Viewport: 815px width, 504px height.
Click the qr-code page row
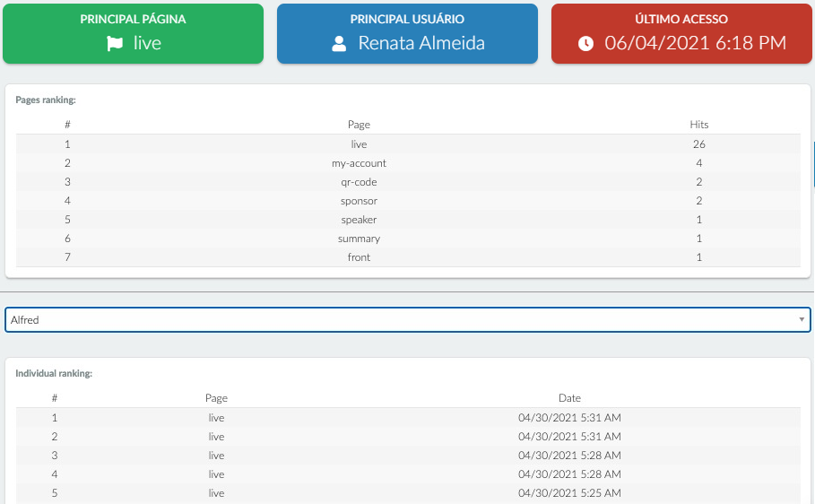[408, 181]
